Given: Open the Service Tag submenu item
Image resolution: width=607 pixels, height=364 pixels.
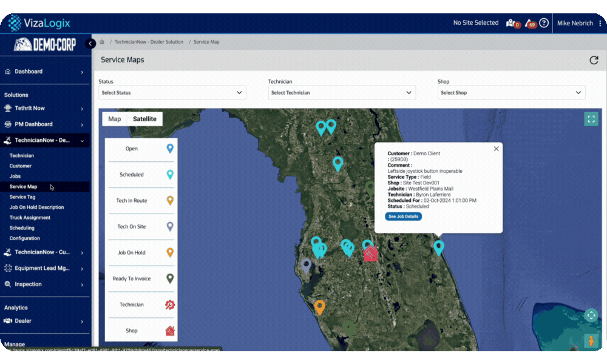Looking at the screenshot, I should click(22, 197).
